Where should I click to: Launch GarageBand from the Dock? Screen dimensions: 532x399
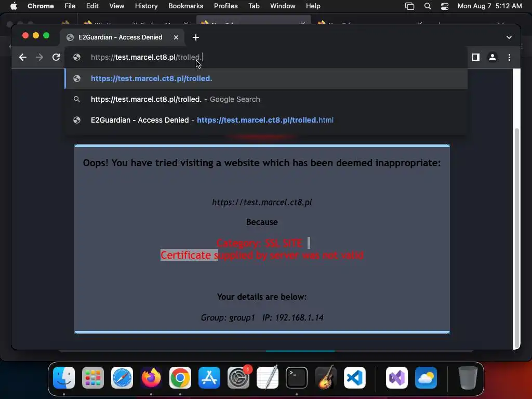click(x=326, y=378)
